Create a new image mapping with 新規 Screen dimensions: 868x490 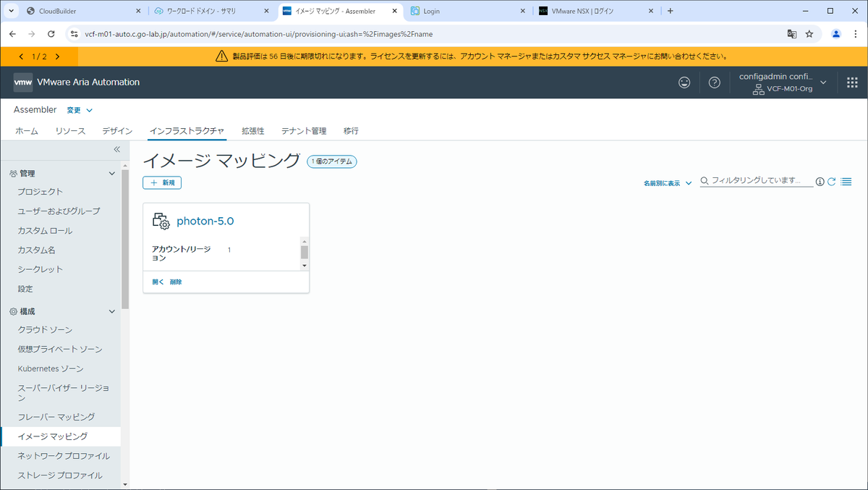tap(162, 182)
